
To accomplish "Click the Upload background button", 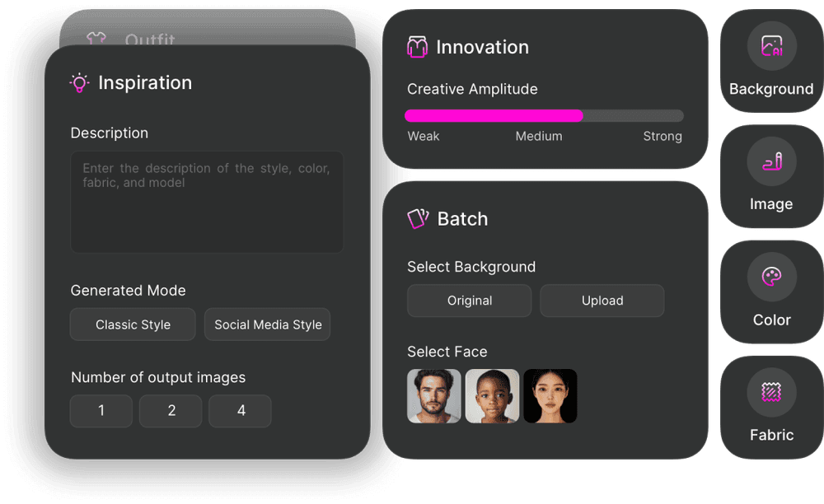I will 602,301.
